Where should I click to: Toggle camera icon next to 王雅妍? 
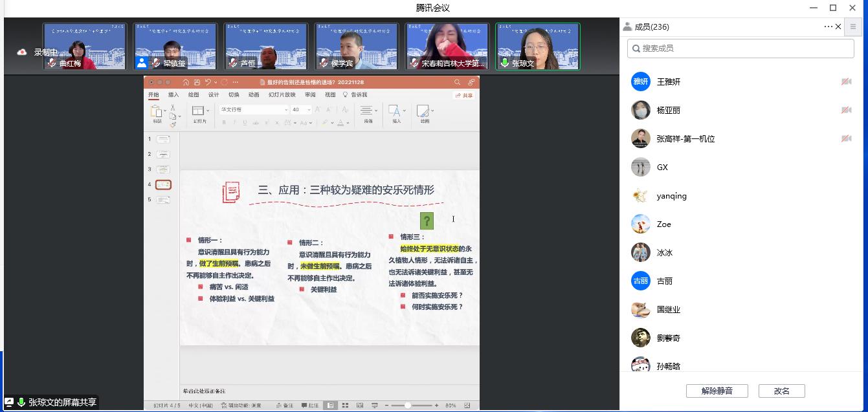(x=846, y=81)
